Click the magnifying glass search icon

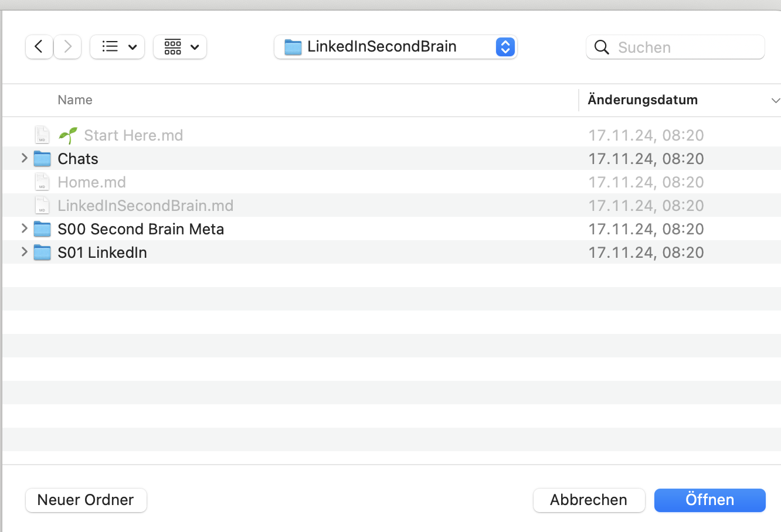click(x=602, y=47)
